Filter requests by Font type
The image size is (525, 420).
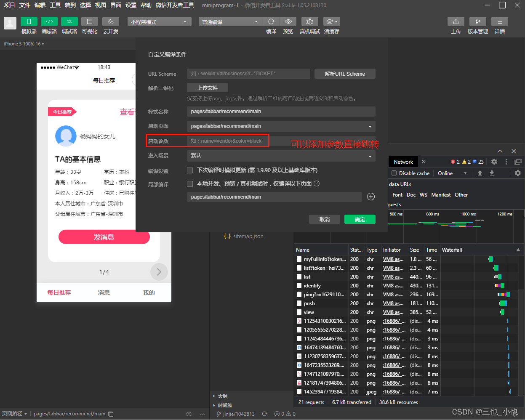pos(397,195)
